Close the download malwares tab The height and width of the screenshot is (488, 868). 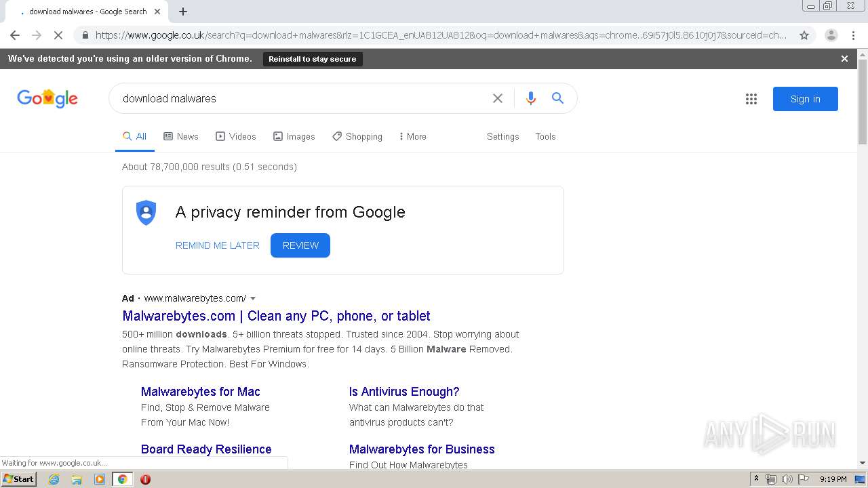coord(157,12)
